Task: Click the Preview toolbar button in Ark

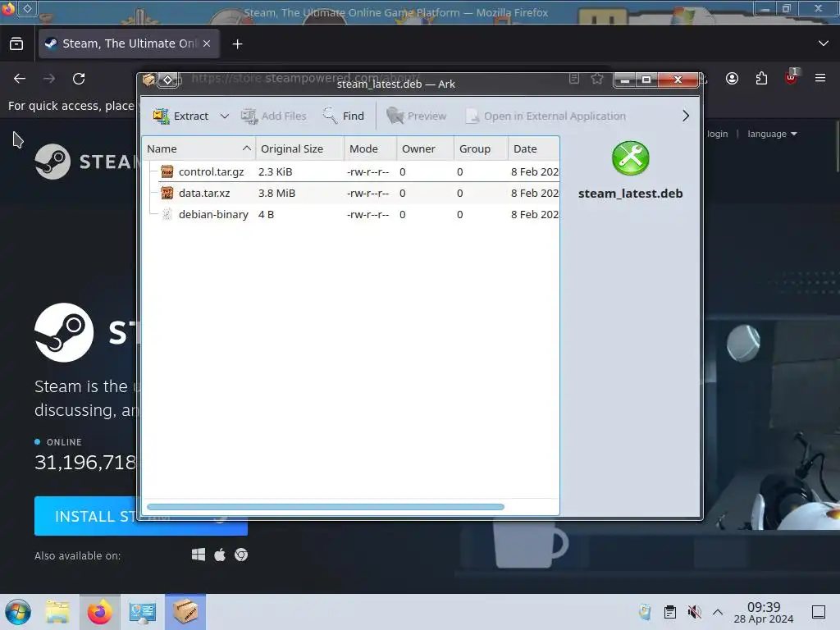Action: 416,116
